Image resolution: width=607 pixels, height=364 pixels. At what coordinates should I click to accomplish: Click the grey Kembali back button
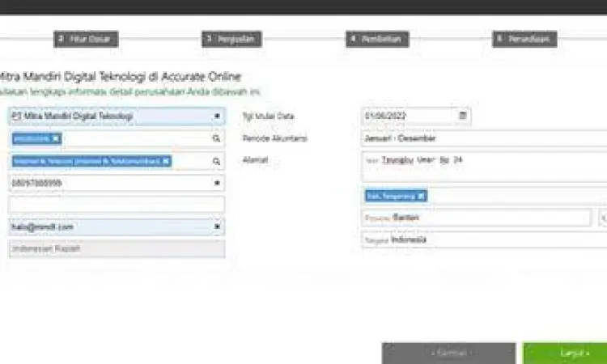(x=448, y=353)
